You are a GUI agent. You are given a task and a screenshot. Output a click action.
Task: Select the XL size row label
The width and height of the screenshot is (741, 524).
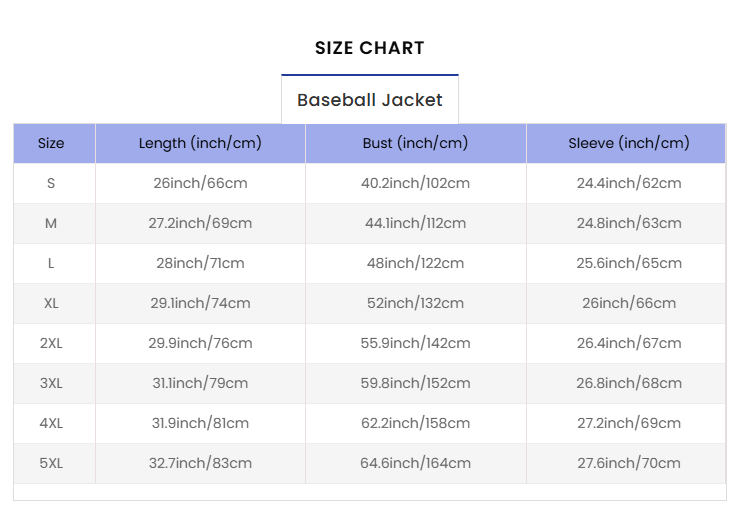(51, 303)
